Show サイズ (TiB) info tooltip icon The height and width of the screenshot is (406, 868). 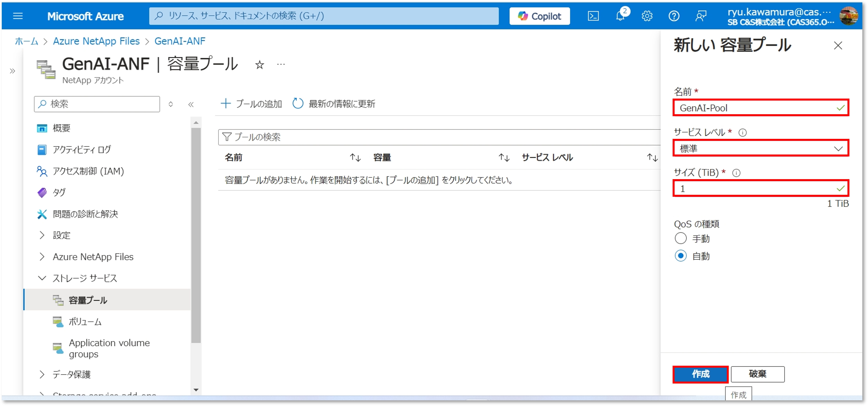pos(736,173)
